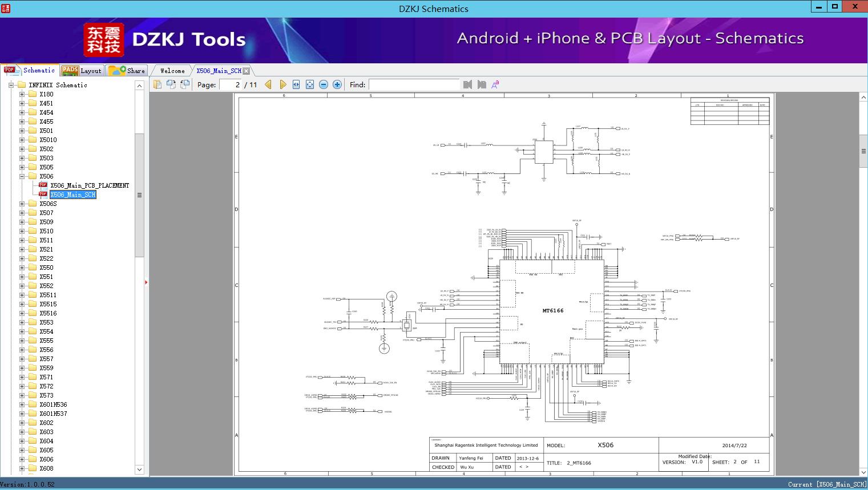Expand the X501 folder
Screen dimensions: 868x490
click(22, 131)
